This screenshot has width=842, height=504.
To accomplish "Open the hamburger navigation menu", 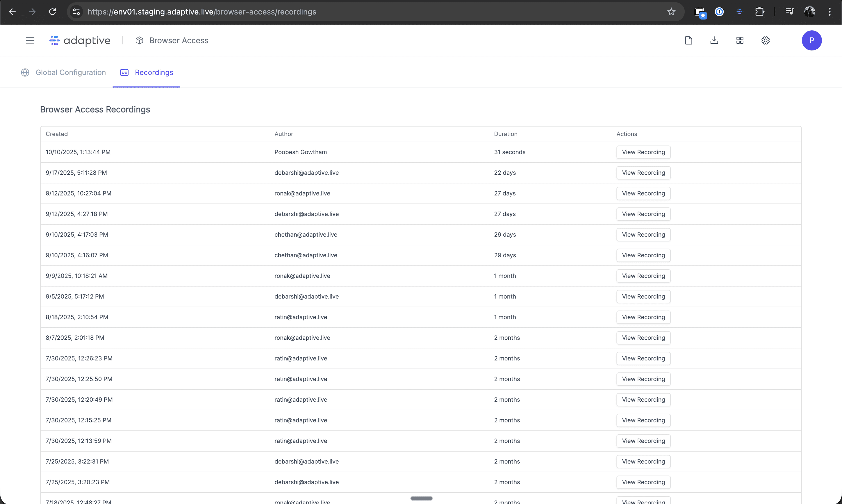I will (30, 40).
